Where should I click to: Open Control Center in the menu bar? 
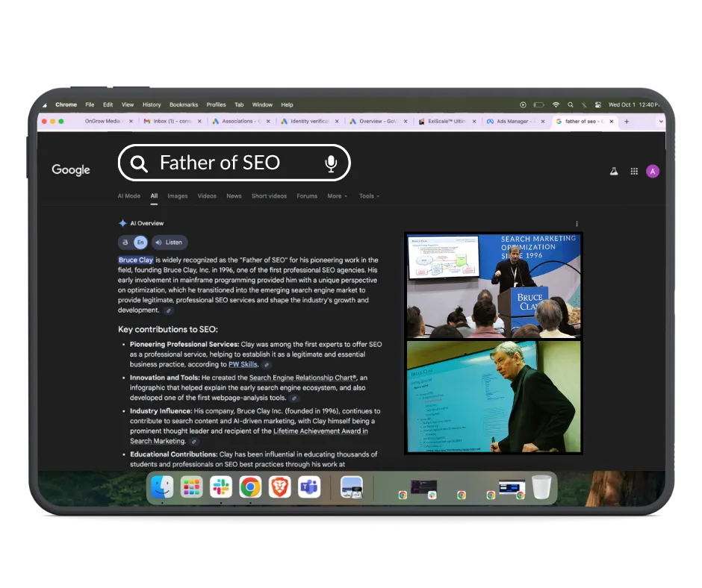597,104
